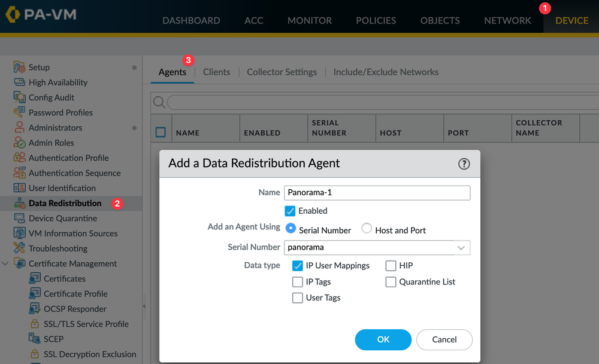This screenshot has width=599, height=364.
Task: Click the Data Redistribution sidebar icon
Action: [20, 203]
